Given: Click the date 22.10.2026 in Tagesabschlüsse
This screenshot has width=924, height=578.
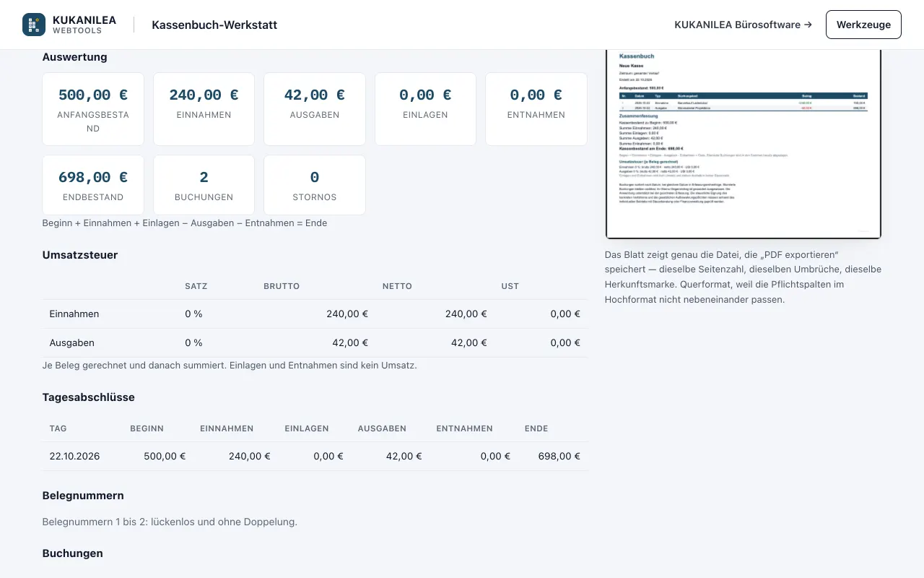Looking at the screenshot, I should point(75,457).
